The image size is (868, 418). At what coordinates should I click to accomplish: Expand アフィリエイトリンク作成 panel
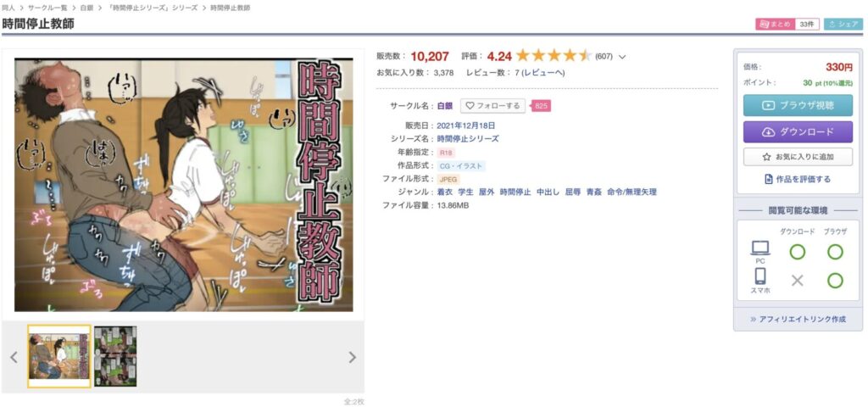[798, 320]
